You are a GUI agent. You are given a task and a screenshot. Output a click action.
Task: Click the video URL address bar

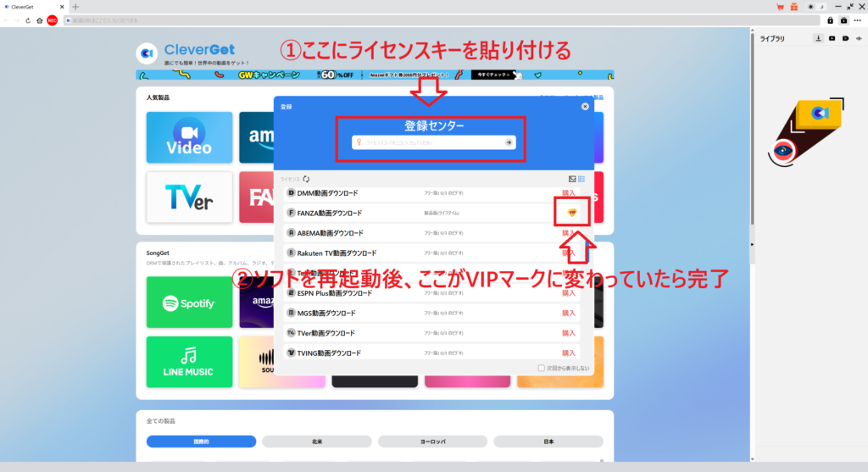(x=442, y=20)
